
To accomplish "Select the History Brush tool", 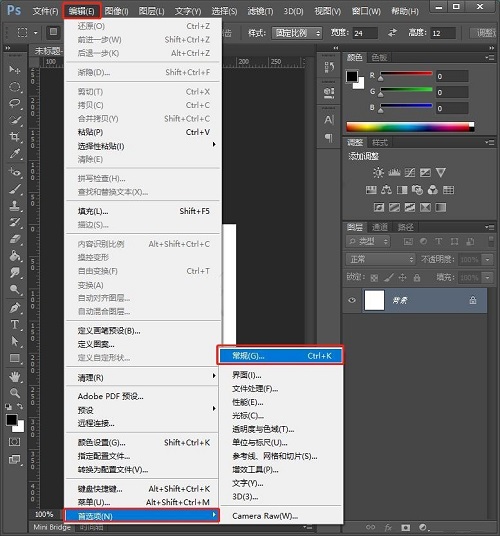I will point(14,222).
